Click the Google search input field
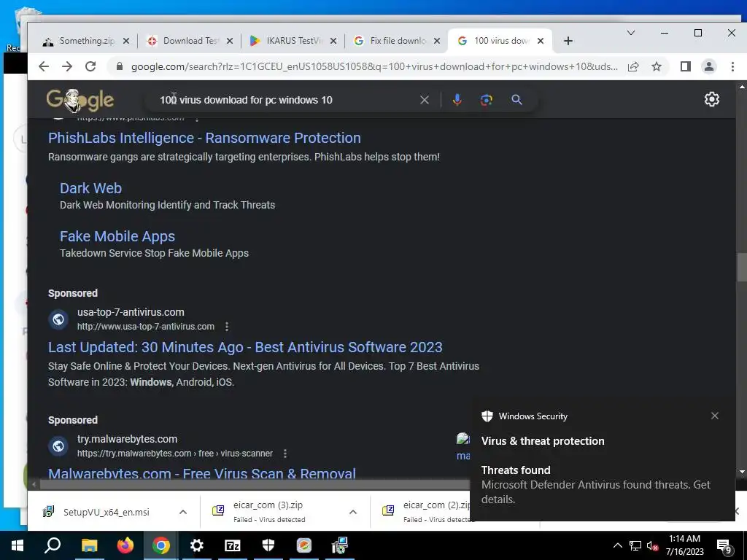The image size is (747, 560). coord(286,100)
